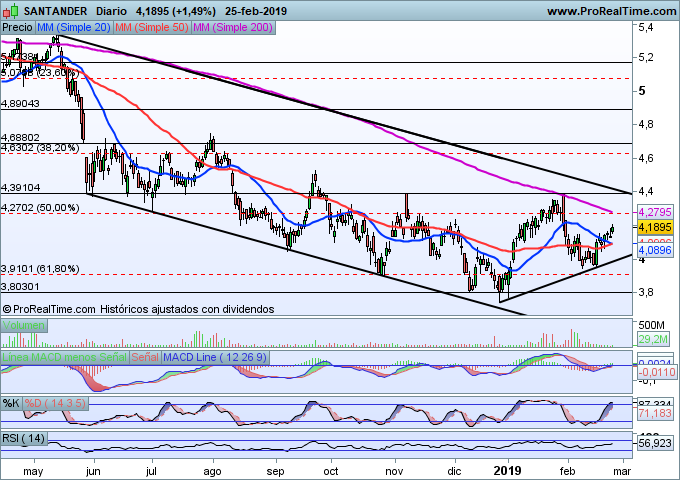Click the Históricos ajustados con dividendos note
The width and height of the screenshot is (680, 480).
click(x=187, y=309)
